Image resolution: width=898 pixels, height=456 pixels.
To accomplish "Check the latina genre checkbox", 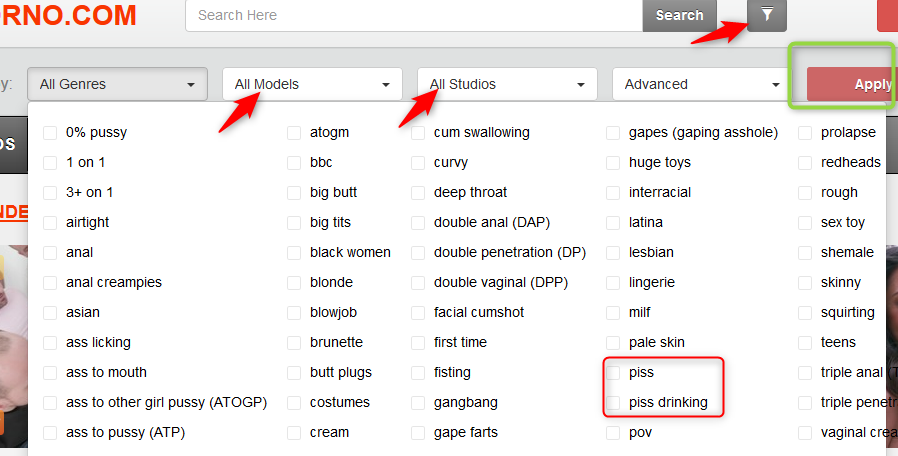I will [613, 222].
